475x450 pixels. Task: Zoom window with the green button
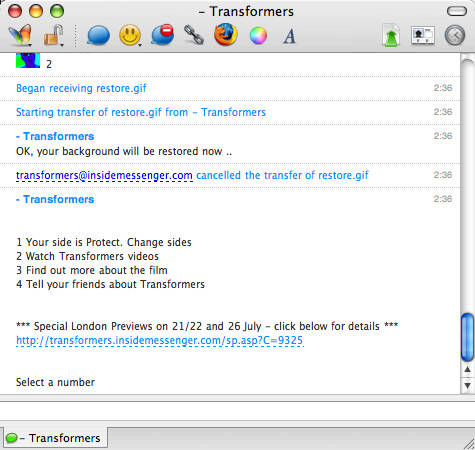57,11
